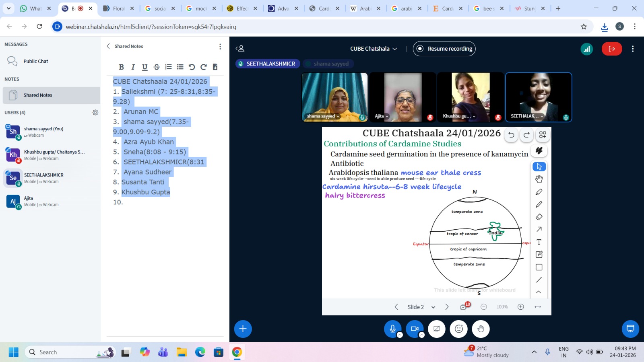
Task: Select Shared Notes in sidebar
Action: point(38,95)
